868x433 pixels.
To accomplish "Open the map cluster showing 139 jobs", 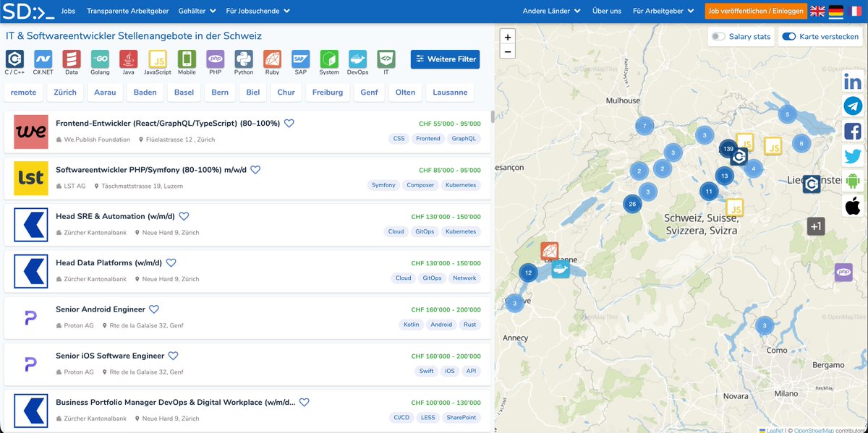I will (x=728, y=149).
